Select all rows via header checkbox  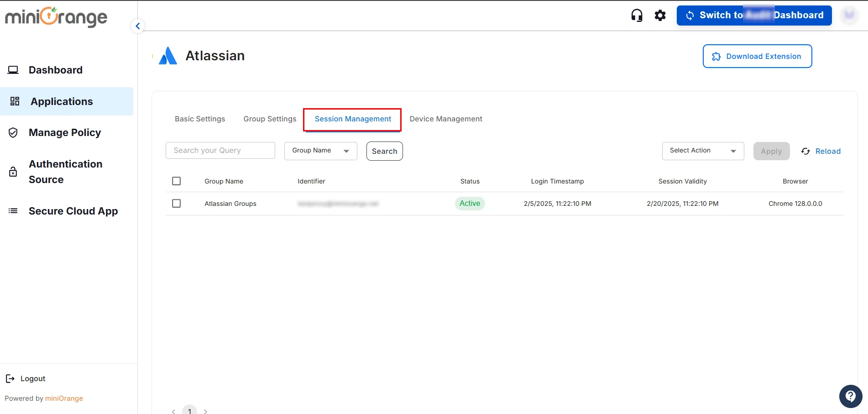pos(176,181)
